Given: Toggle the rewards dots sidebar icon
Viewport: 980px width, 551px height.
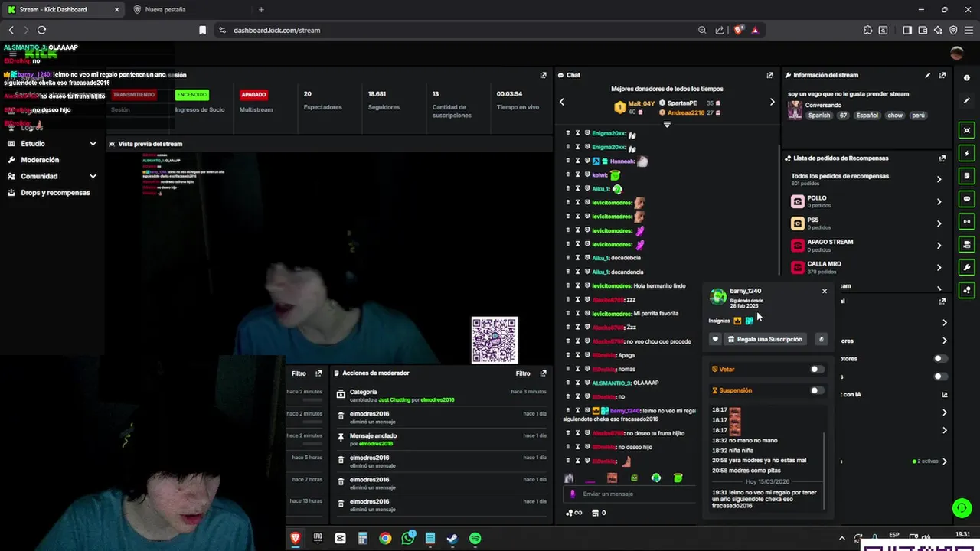Looking at the screenshot, I should pos(967,290).
